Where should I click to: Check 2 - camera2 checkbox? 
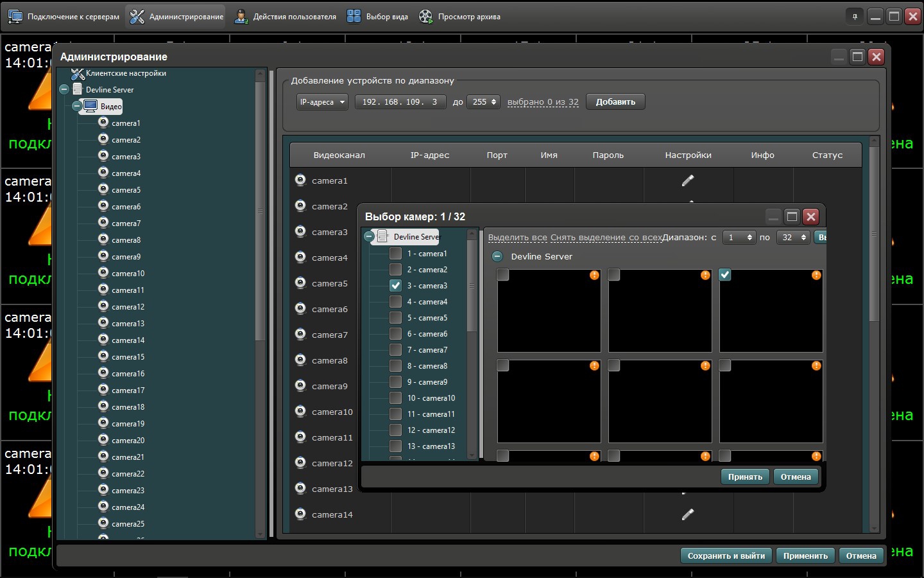pos(396,270)
